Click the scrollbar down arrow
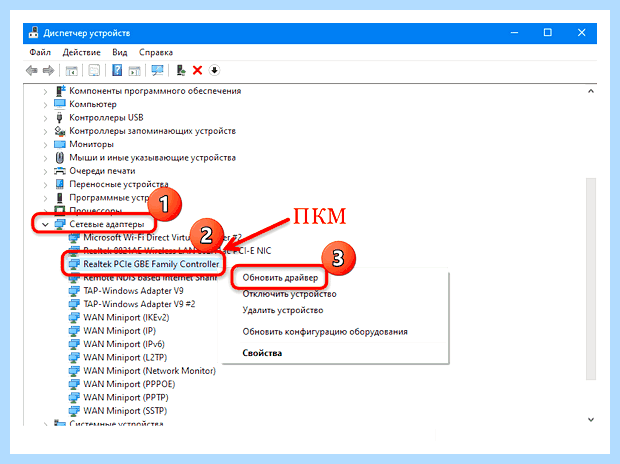Screen dimensions: 620x464 (x=591, y=419)
